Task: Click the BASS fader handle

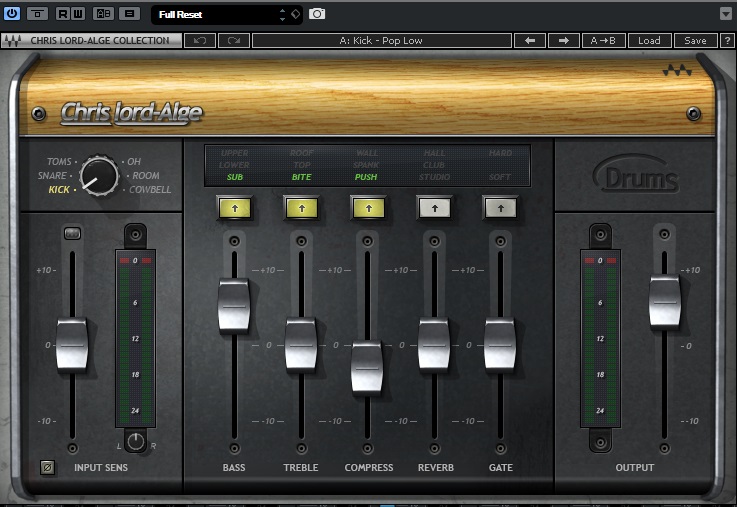Action: point(234,306)
